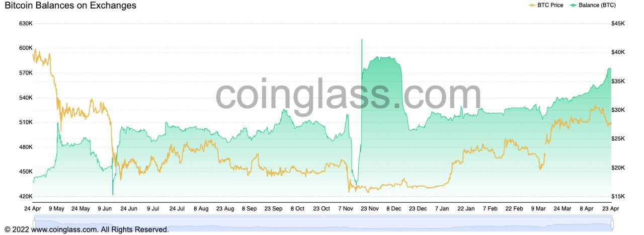Click the middle of the date range slider
The width and height of the screenshot is (644, 235).
(x=323, y=223)
